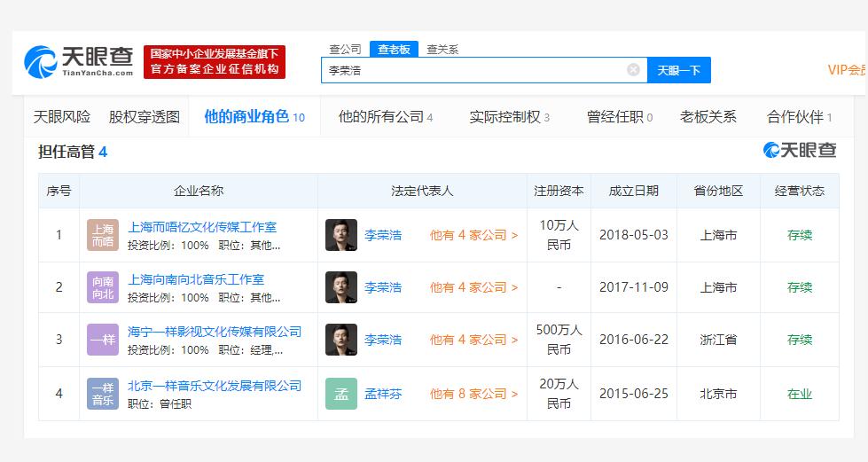This screenshot has width=868, height=462.
Task: Open the 老板关系 tab
Action: (x=708, y=117)
